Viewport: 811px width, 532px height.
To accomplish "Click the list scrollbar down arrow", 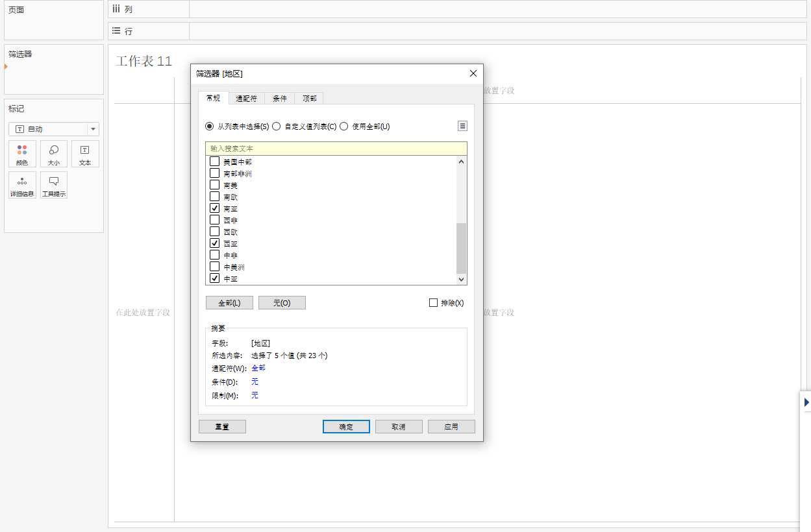I will [462, 279].
